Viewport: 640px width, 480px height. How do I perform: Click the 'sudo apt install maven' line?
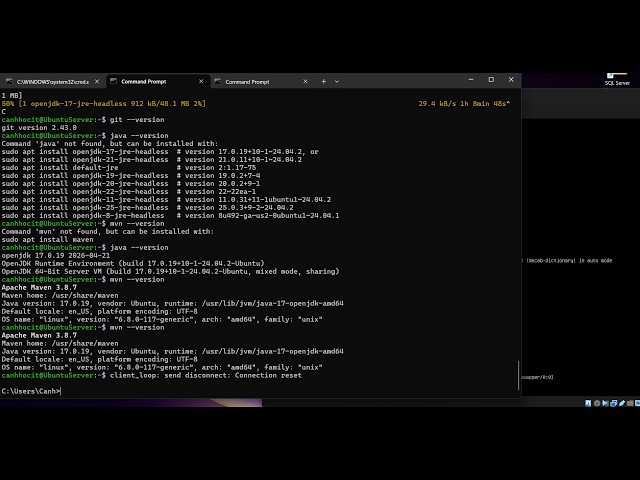[47, 240]
